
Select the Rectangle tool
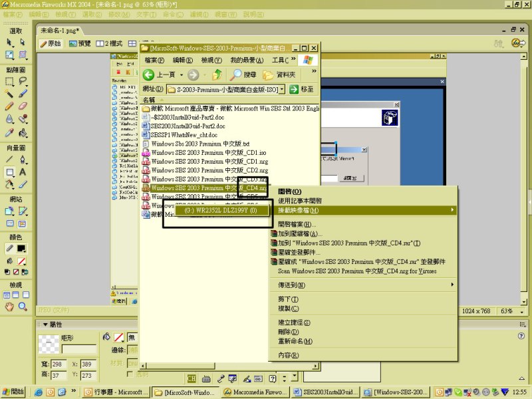coord(9,172)
